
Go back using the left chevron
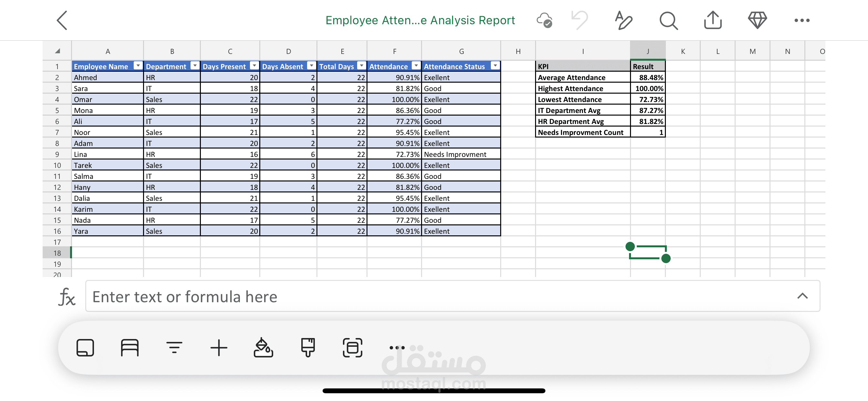[62, 21]
